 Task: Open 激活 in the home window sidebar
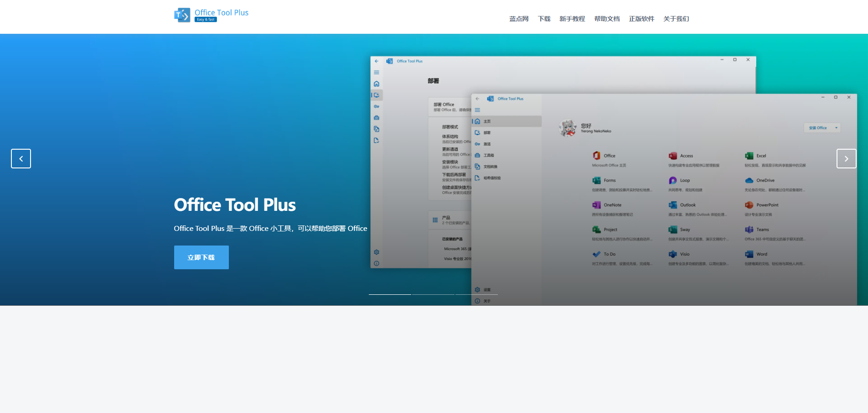click(506, 144)
